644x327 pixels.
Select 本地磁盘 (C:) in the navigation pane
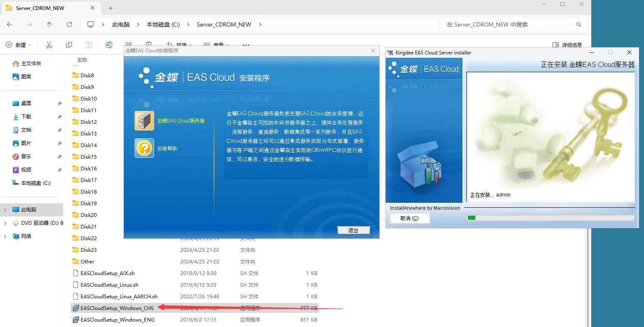32,183
